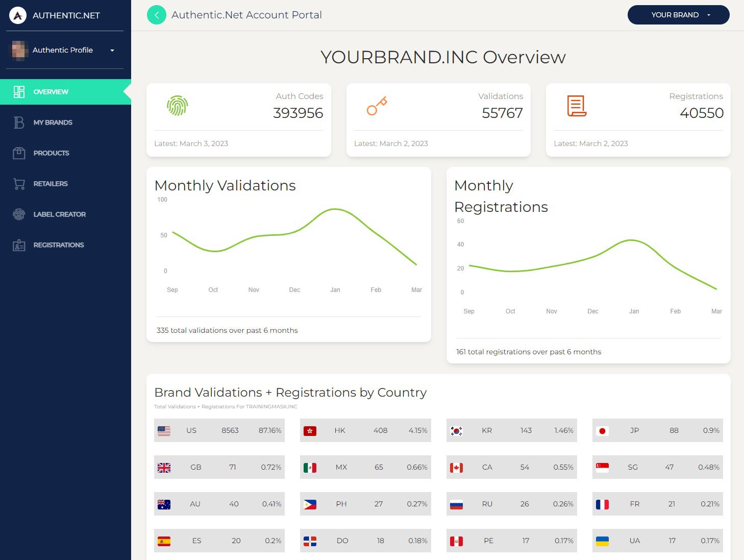Click the Registrations ID card icon
The height and width of the screenshot is (560, 744).
[x=19, y=245]
